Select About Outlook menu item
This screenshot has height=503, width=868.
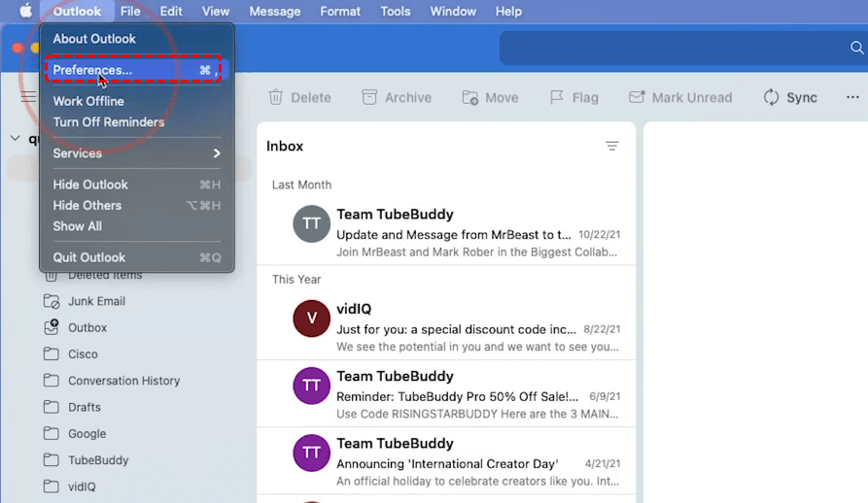pyautogui.click(x=137, y=39)
